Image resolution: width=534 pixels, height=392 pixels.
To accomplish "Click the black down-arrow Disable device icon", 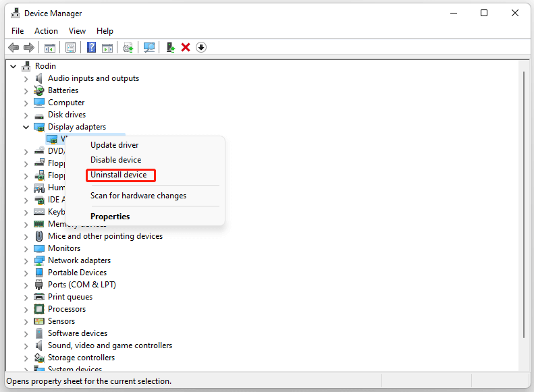I will (201, 47).
